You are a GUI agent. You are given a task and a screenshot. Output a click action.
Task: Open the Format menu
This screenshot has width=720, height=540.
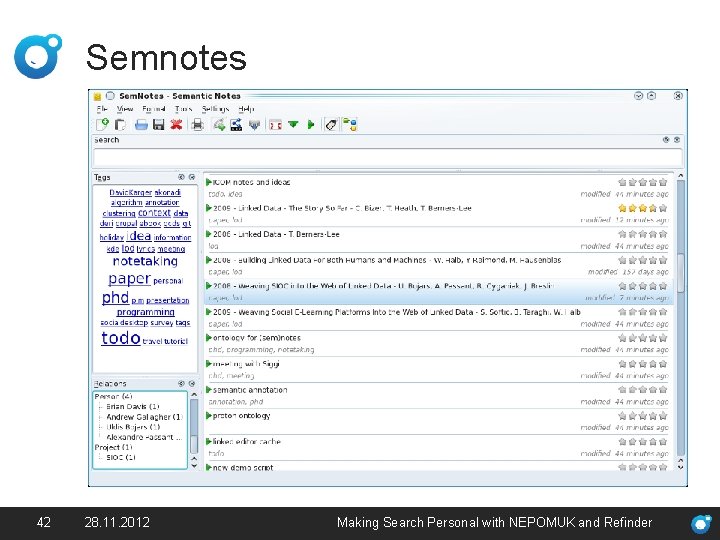pyautogui.click(x=153, y=109)
